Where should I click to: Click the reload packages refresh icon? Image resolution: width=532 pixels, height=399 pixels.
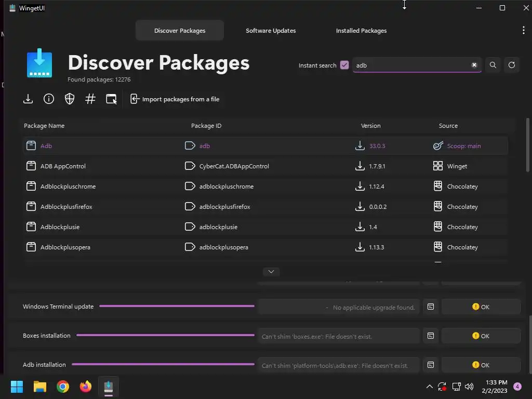click(x=512, y=65)
